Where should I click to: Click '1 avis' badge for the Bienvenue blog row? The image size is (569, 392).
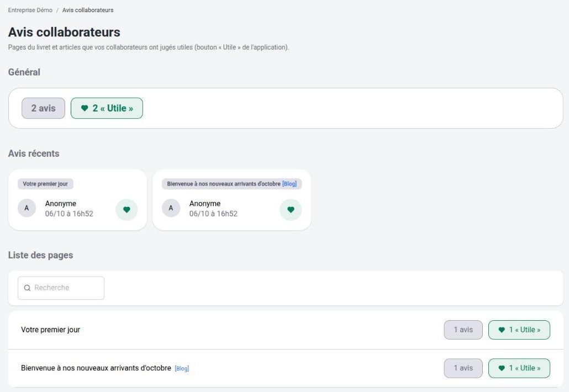(463, 368)
